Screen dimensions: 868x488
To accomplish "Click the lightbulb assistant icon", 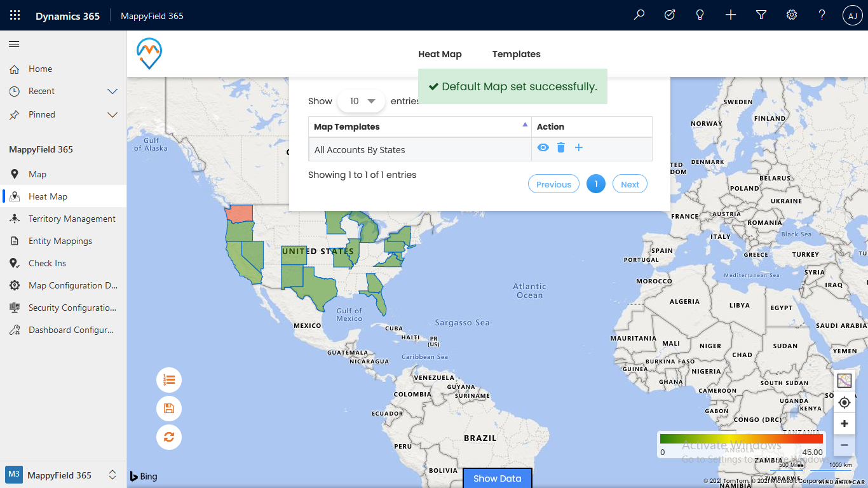I will [700, 15].
